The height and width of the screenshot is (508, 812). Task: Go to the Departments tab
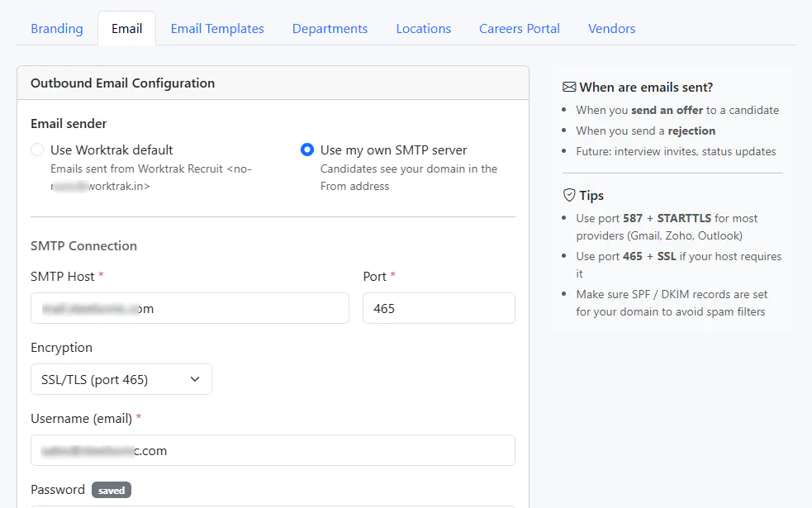click(x=330, y=28)
